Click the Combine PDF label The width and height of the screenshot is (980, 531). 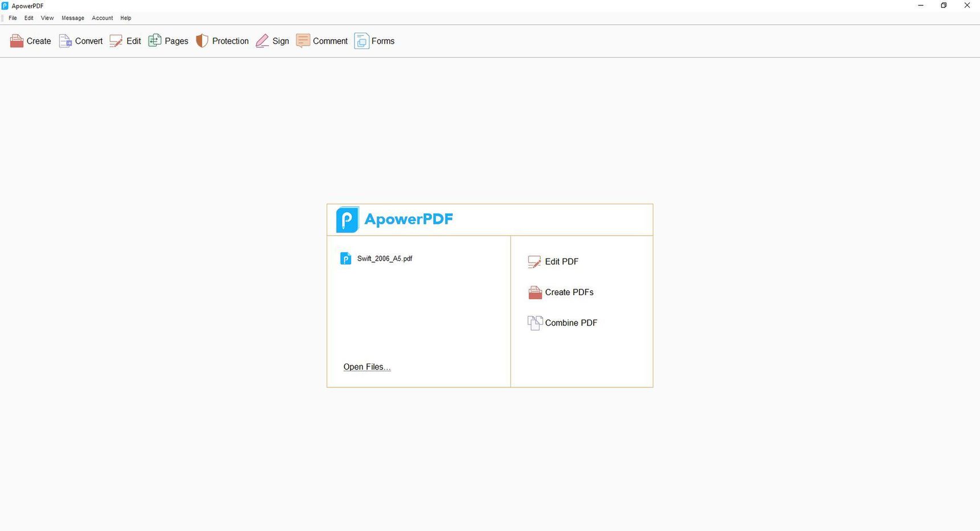tap(571, 323)
